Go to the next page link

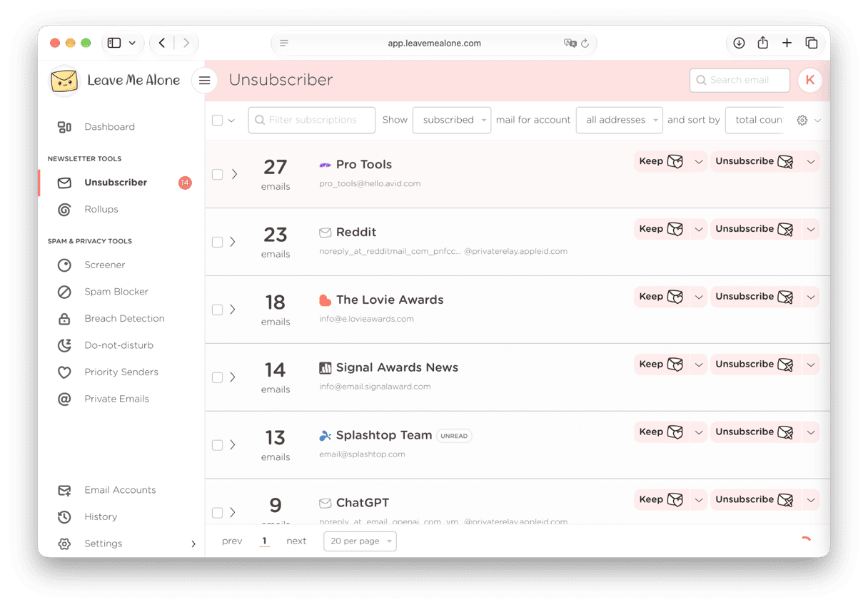click(x=296, y=541)
